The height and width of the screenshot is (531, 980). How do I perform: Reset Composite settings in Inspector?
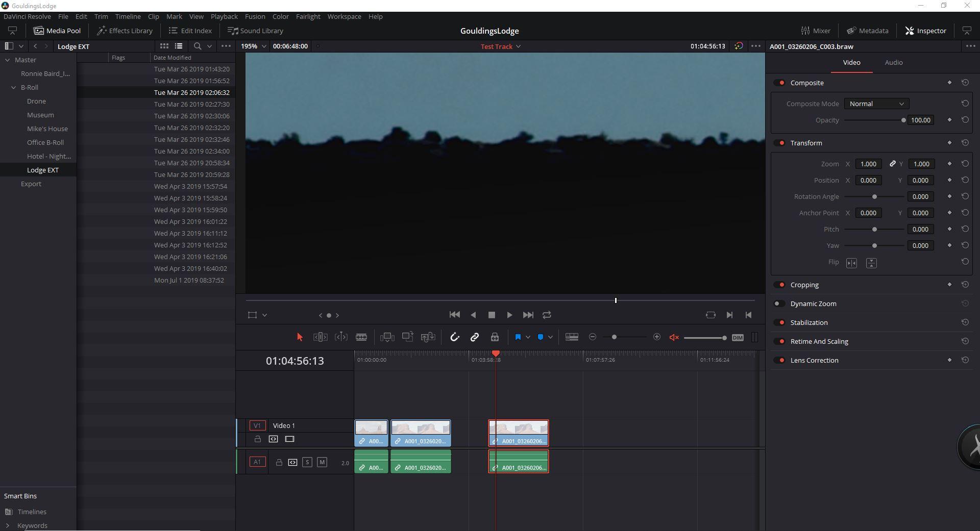tap(965, 83)
